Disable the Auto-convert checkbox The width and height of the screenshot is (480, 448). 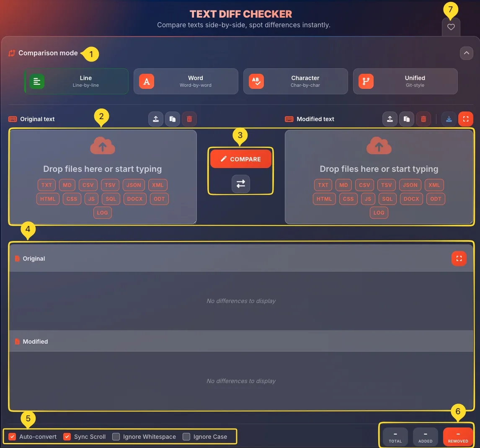12,437
